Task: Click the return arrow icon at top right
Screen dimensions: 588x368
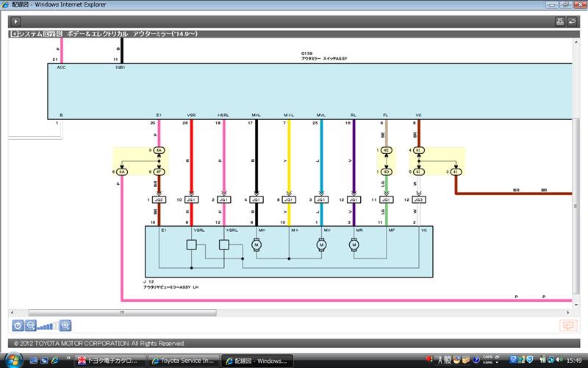Action: coord(573,22)
